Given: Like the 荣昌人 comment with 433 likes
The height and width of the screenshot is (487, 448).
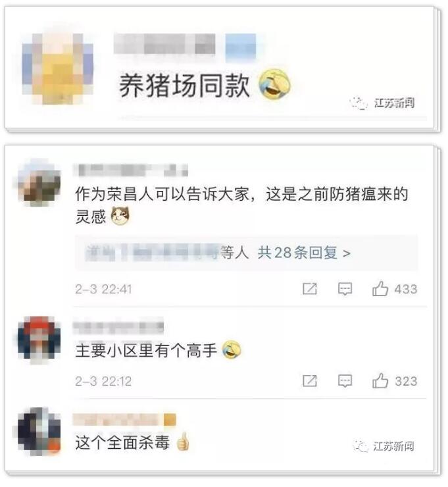Looking at the screenshot, I should point(380,289).
